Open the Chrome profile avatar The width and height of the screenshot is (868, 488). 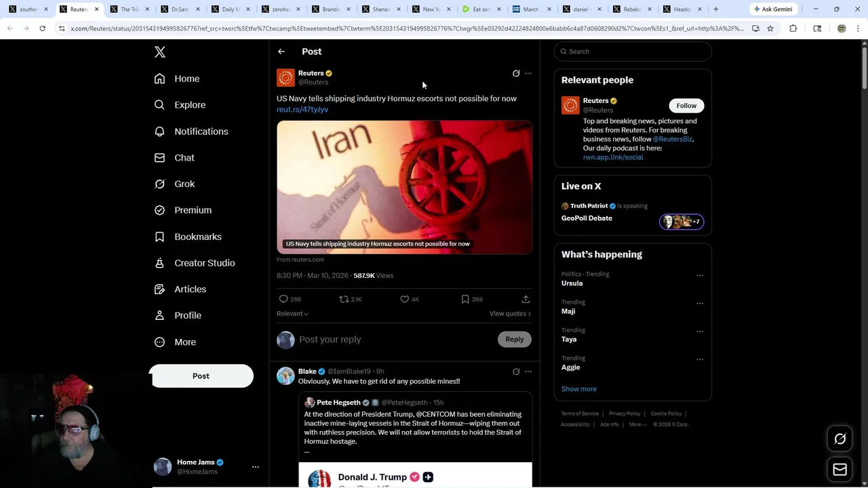[x=842, y=28]
